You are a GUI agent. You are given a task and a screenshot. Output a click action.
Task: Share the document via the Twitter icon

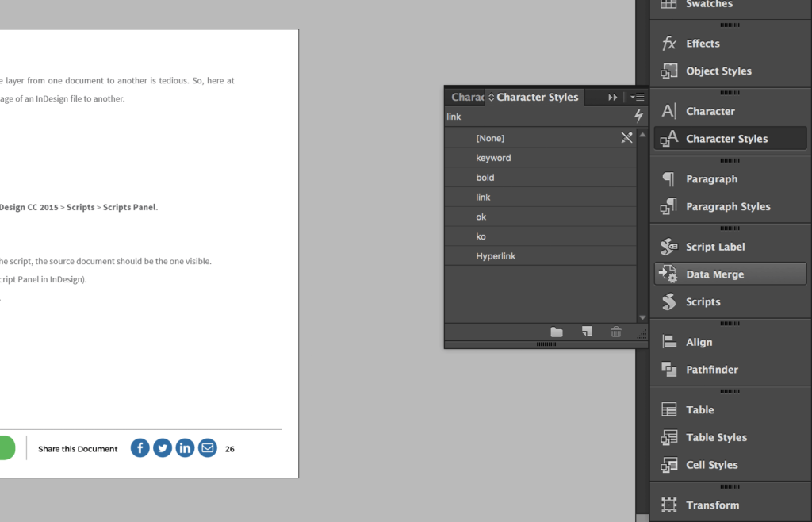(162, 447)
